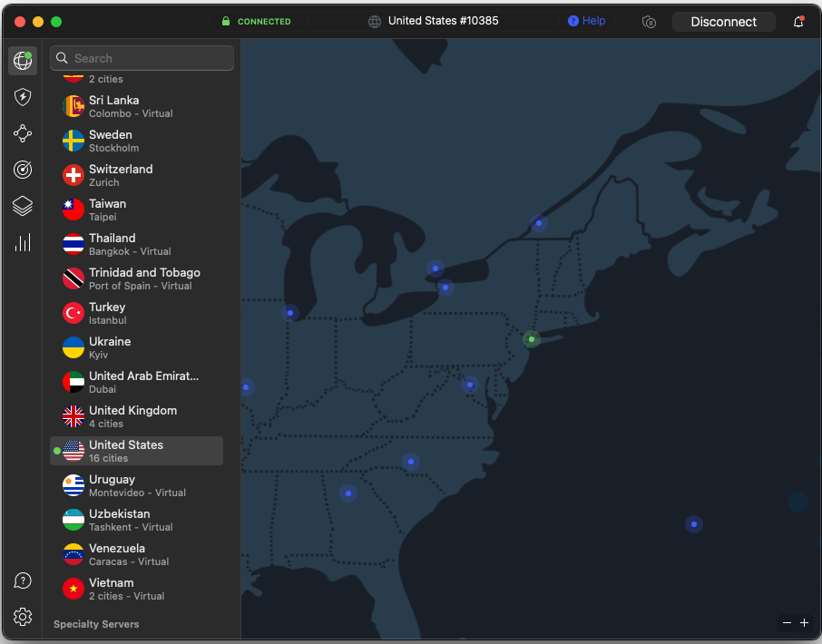
Task: Open Meshnet nodes icon in sidebar
Action: click(23, 133)
